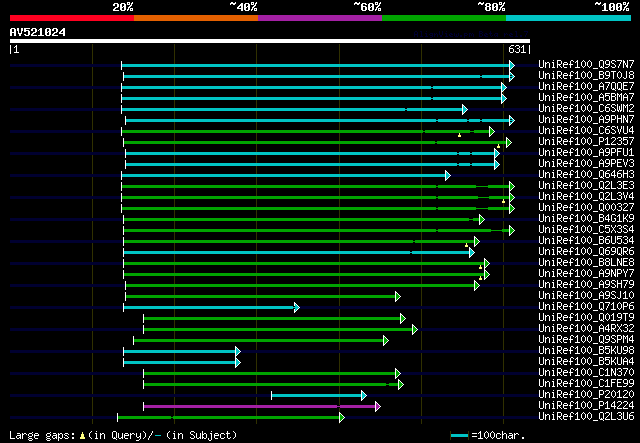Select the UniRef100_Q2L3U6 label

click(586, 417)
